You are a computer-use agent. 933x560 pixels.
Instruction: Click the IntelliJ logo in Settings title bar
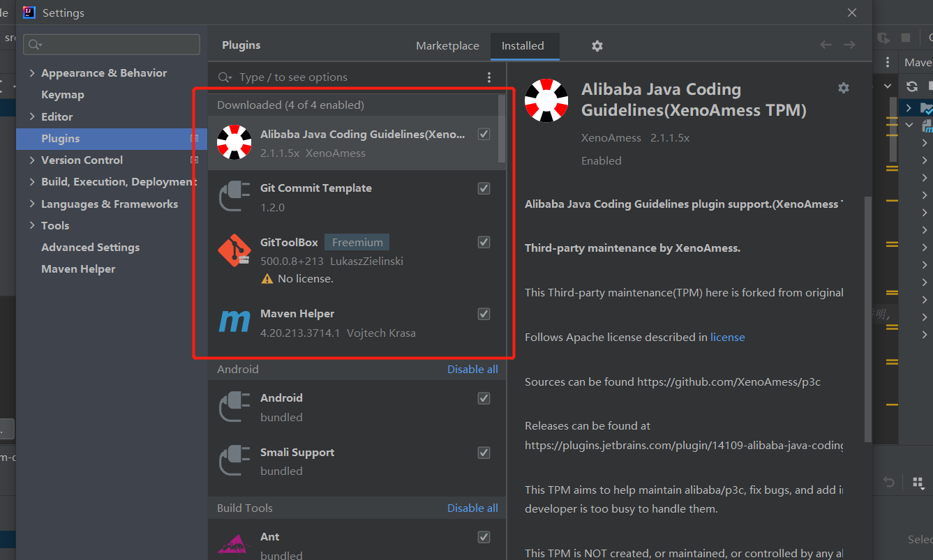(29, 13)
